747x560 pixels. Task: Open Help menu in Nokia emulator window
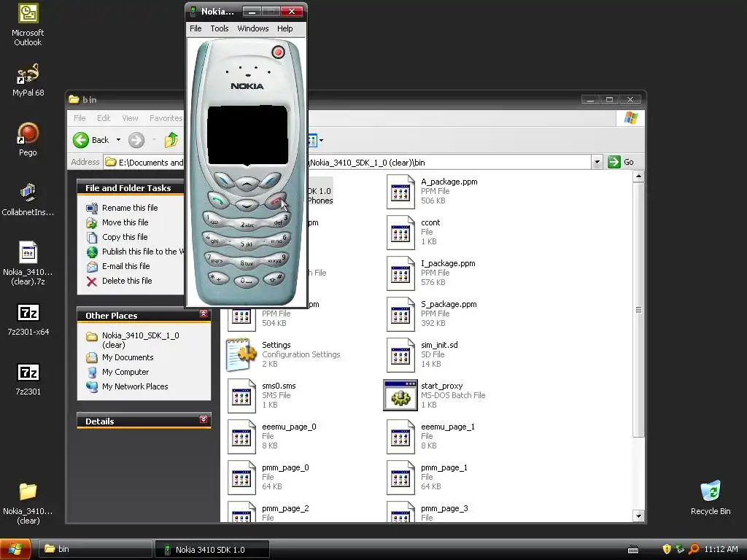point(285,28)
